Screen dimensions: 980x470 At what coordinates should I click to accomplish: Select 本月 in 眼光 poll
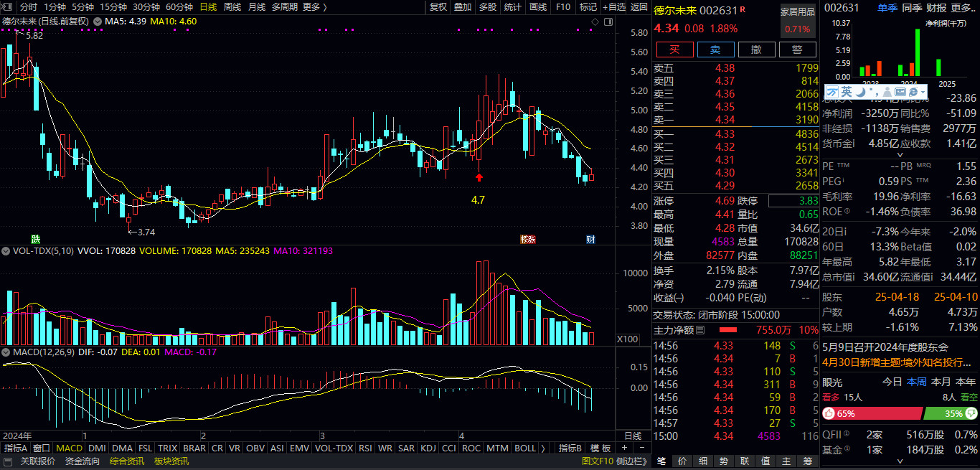click(x=941, y=382)
